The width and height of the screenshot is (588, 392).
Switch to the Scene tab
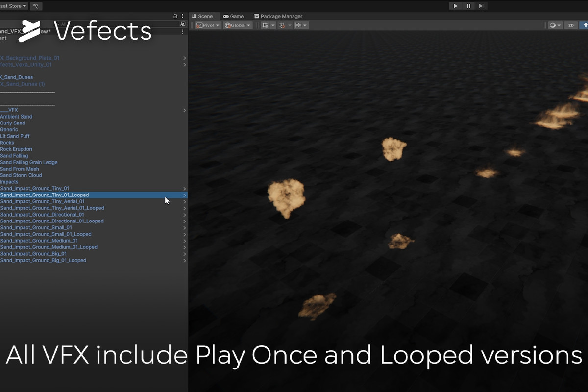(x=202, y=16)
